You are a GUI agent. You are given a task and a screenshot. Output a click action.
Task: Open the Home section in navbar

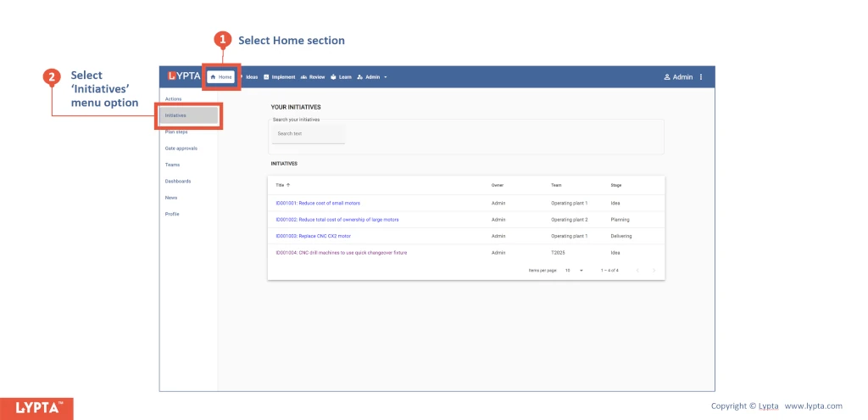pos(221,77)
